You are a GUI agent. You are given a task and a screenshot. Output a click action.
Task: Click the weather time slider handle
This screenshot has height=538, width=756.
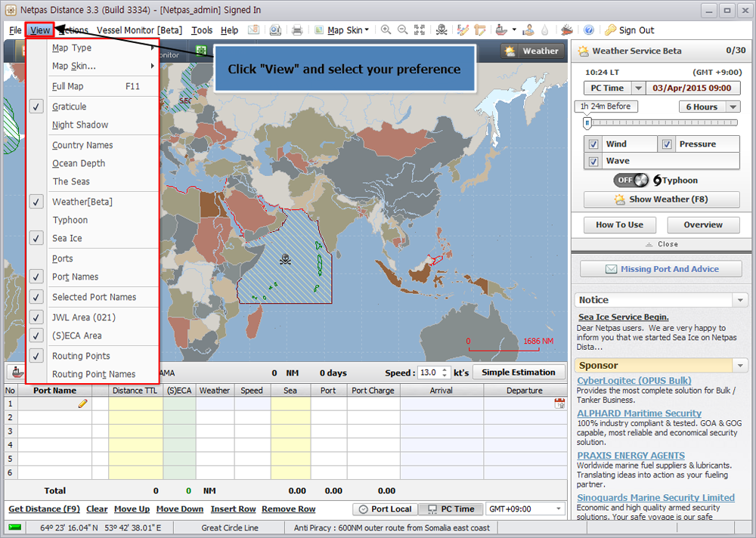(587, 123)
